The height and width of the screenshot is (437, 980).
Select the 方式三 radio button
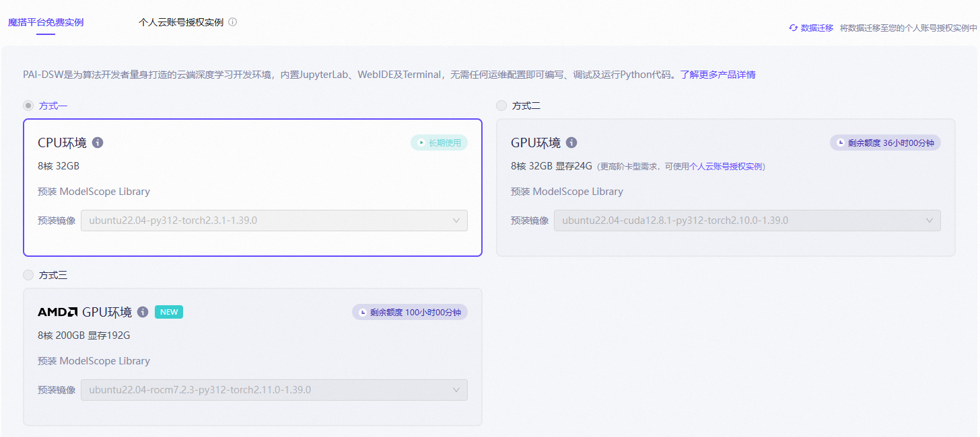(28, 275)
